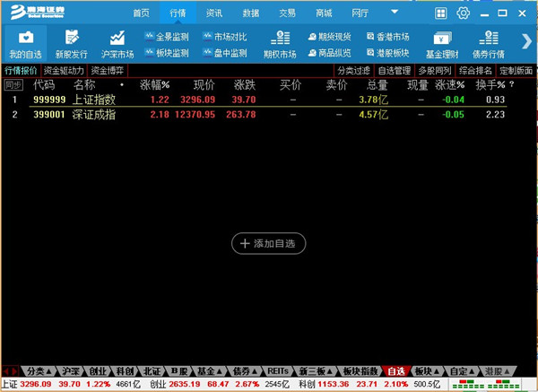Viewport: 538px width, 392px height.
Task: Open 商品纵览 in toolbar
Action: coord(329,53)
